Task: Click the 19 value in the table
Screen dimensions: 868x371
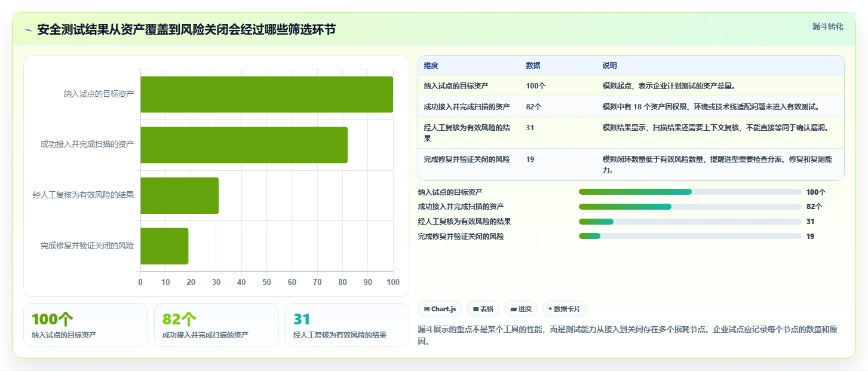Action: 530,160
